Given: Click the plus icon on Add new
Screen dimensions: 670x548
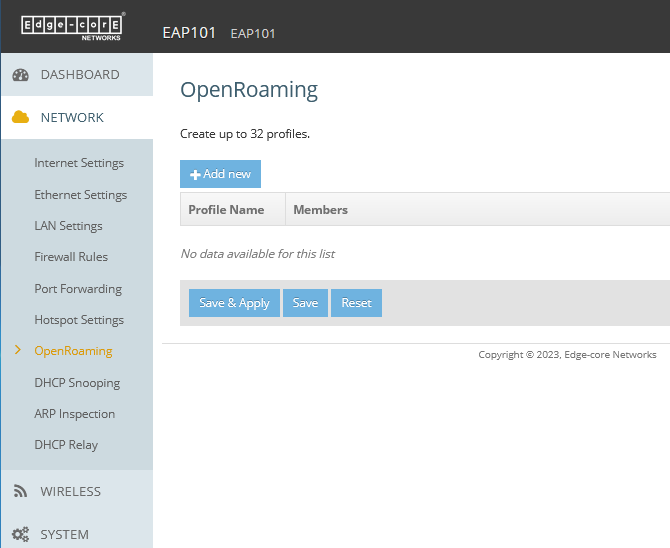Looking at the screenshot, I should [x=195, y=174].
